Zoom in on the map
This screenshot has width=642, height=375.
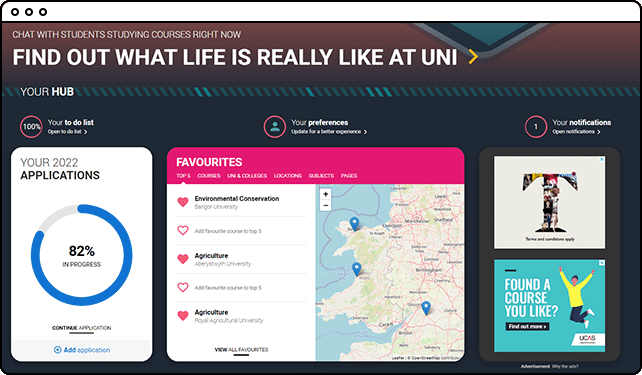tap(326, 194)
